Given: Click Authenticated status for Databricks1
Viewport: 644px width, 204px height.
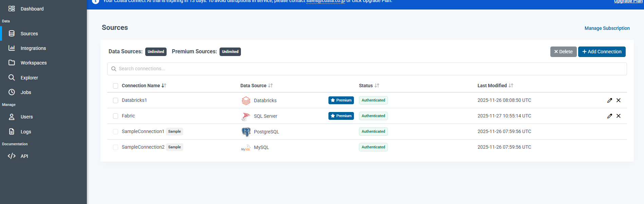Looking at the screenshot, I should pos(373,100).
